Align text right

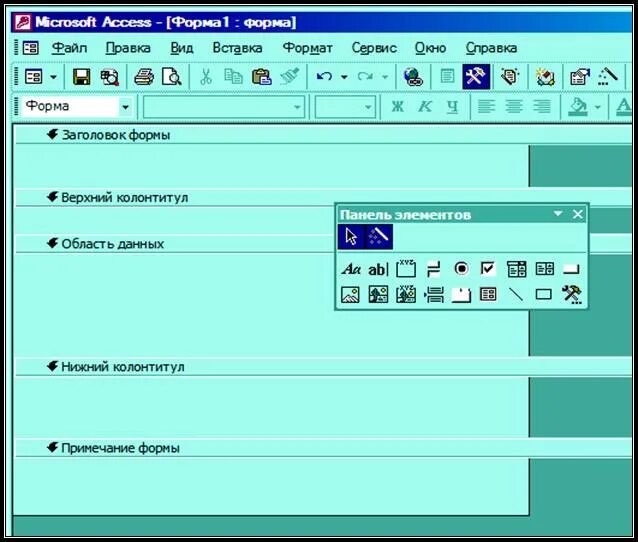tap(542, 107)
